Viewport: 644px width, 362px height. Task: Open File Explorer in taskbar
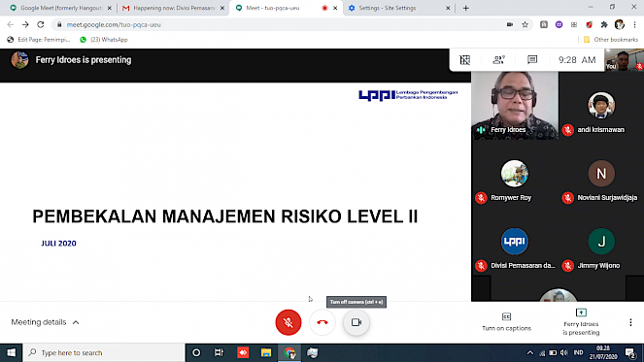click(266, 352)
